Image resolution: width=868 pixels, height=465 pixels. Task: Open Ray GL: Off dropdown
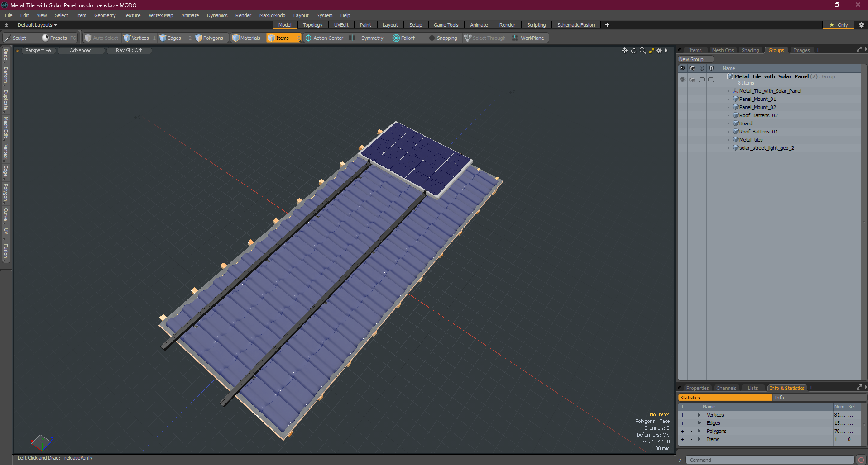click(129, 51)
